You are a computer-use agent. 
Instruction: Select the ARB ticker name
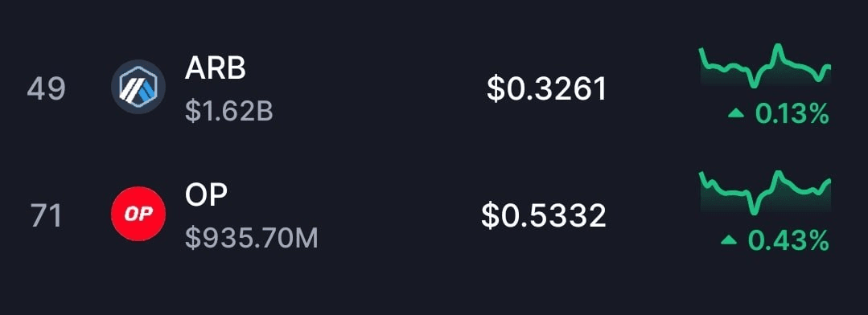[x=216, y=68]
